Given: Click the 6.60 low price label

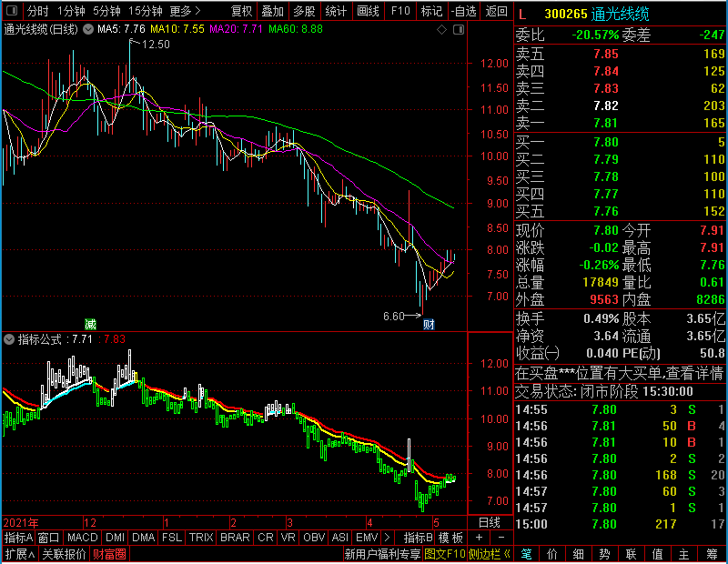Looking at the screenshot, I should (394, 317).
